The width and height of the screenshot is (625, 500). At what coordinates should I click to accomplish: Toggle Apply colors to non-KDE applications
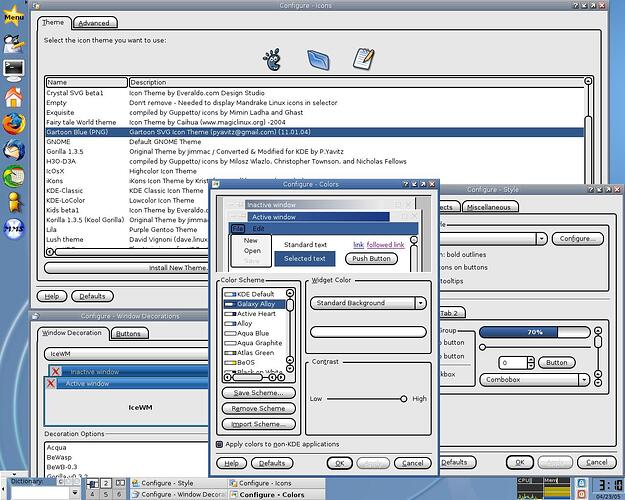click(219, 444)
